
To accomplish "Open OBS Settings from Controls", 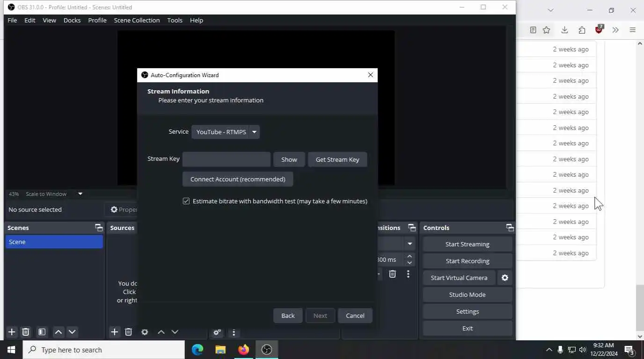I will (468, 311).
